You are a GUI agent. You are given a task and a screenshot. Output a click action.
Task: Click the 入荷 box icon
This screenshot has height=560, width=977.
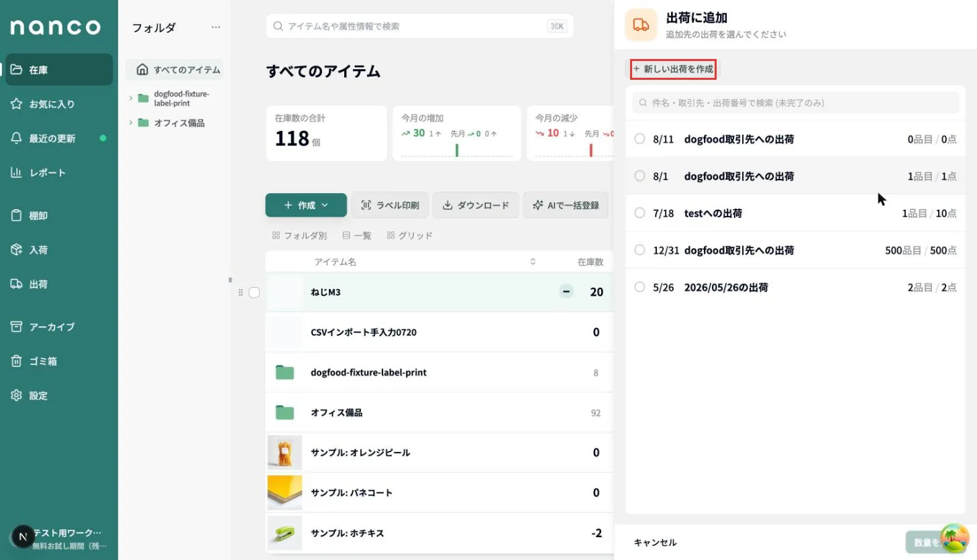click(x=17, y=249)
